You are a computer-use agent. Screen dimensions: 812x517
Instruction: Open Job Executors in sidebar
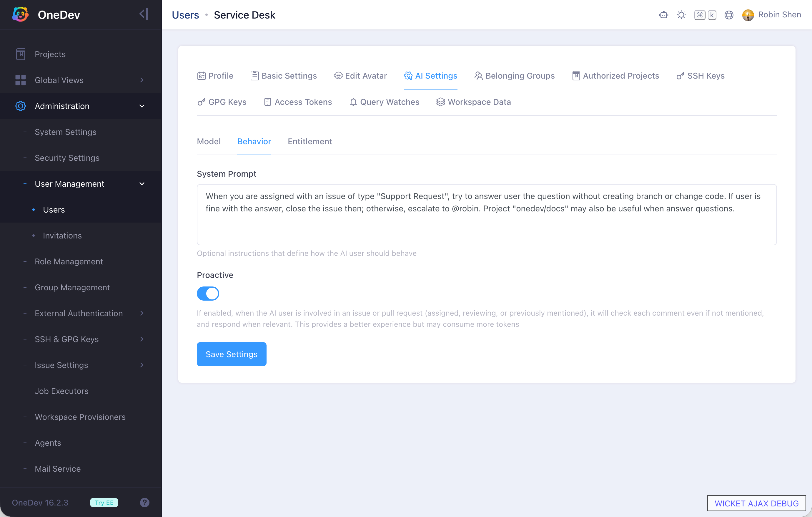(62, 391)
